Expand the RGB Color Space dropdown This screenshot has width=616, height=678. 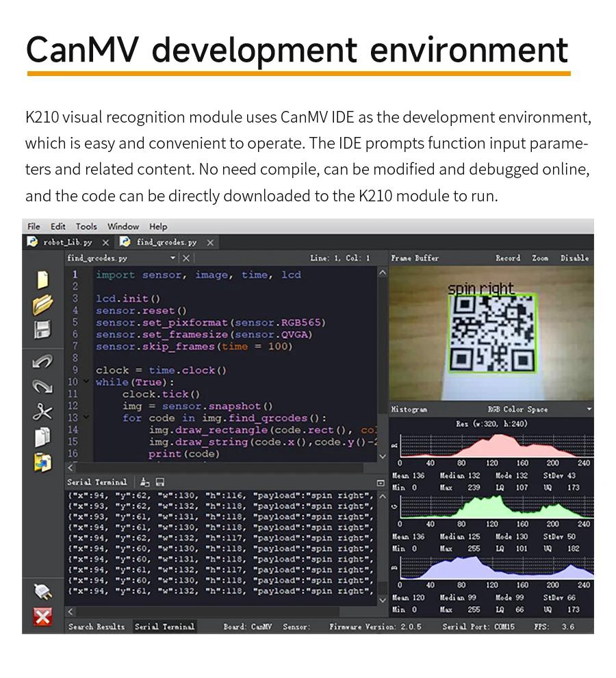tap(589, 410)
